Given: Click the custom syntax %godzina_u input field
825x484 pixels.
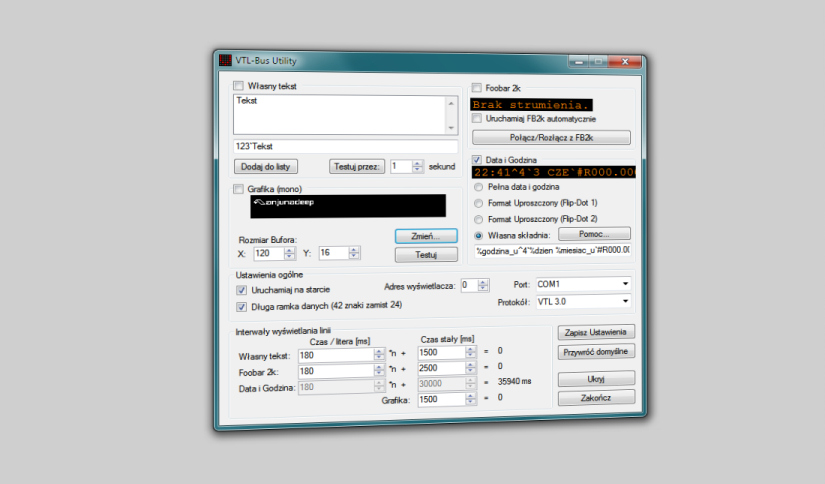Looking at the screenshot, I should point(552,250).
